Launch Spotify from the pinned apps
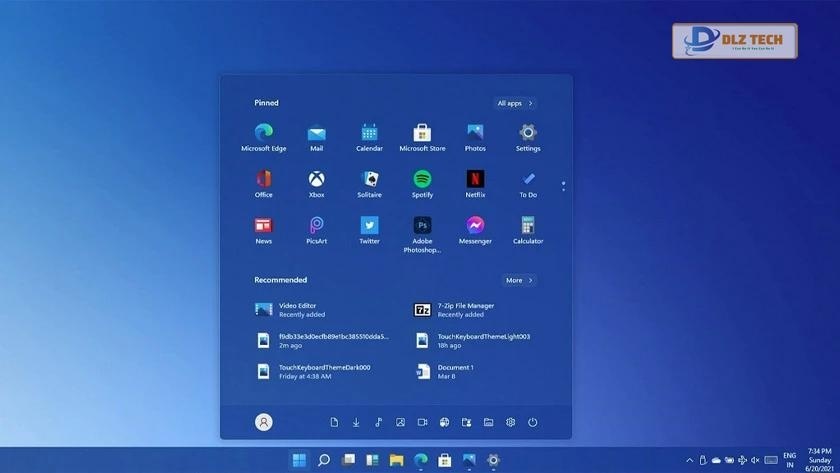The image size is (840, 473). click(x=422, y=179)
